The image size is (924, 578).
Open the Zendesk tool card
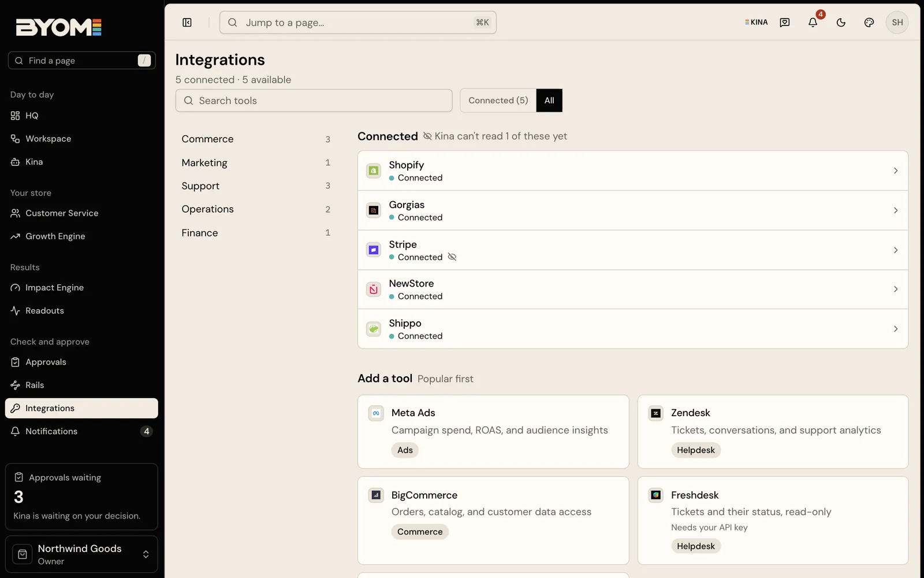tap(773, 432)
